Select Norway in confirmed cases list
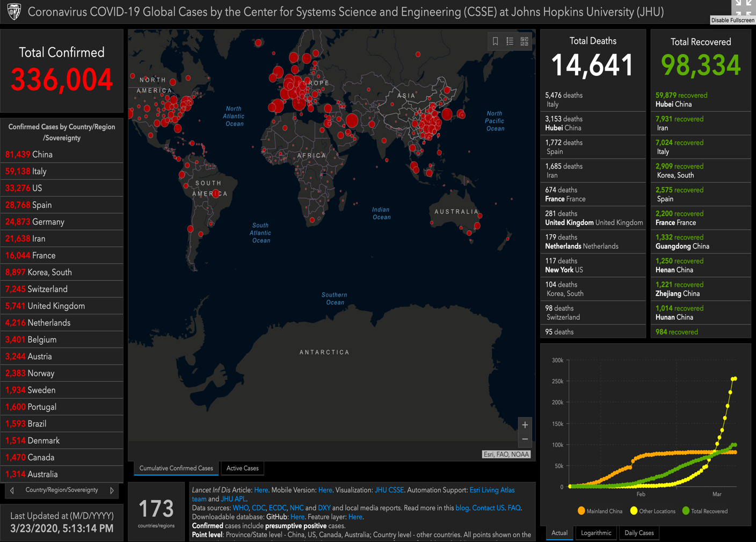This screenshot has height=542, width=756. [x=62, y=373]
